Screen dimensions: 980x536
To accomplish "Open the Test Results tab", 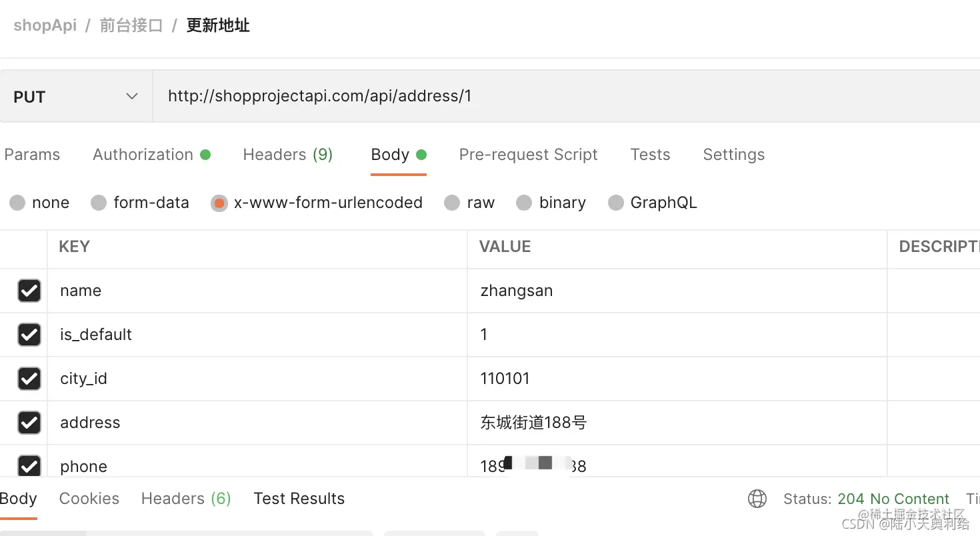I will [299, 499].
